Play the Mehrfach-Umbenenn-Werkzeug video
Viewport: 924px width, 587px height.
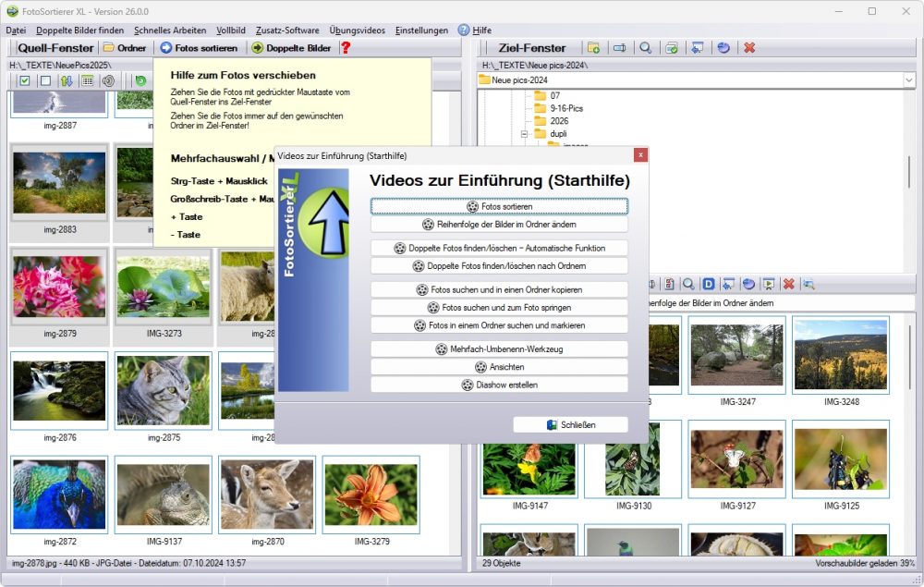[499, 349]
